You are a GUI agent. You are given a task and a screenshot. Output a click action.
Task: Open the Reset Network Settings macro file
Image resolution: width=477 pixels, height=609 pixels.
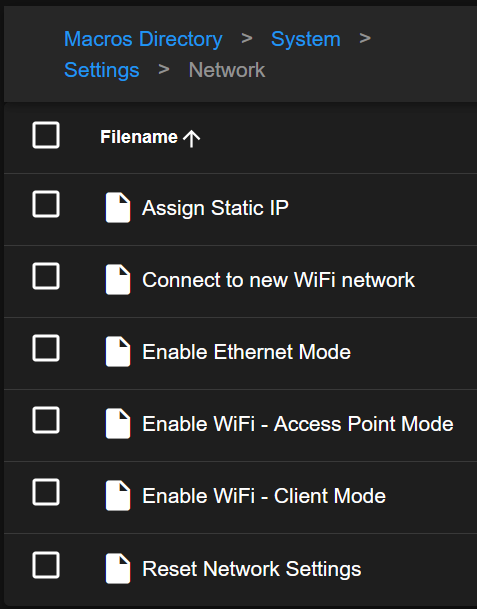252,569
